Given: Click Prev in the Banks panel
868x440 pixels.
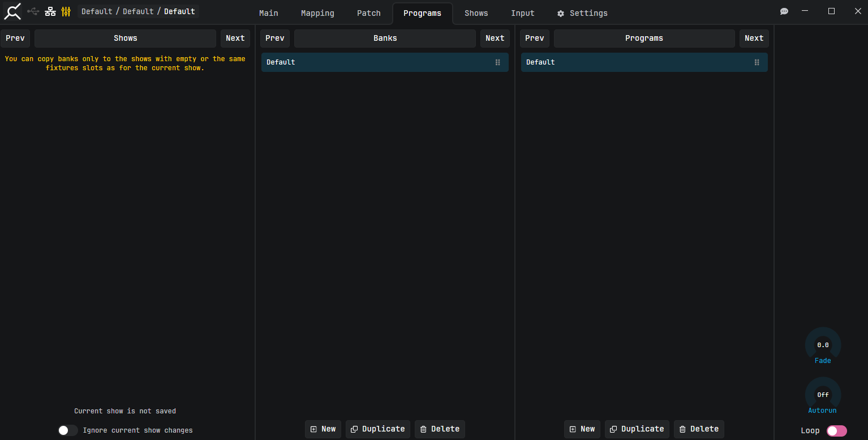Looking at the screenshot, I should [x=275, y=39].
